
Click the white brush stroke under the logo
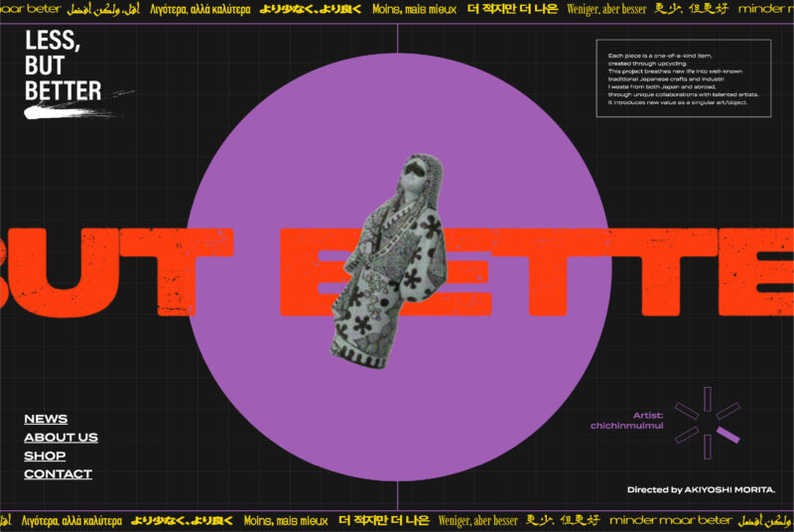pos(74,110)
